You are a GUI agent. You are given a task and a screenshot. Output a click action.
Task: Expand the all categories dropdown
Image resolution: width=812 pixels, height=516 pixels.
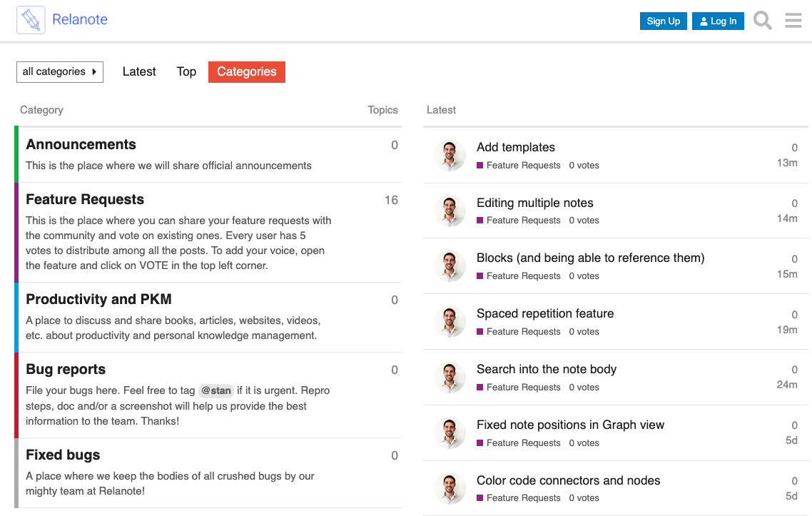pos(59,72)
